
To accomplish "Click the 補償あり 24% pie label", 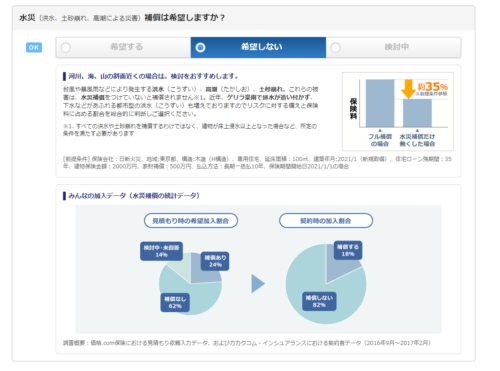I will [x=215, y=261].
